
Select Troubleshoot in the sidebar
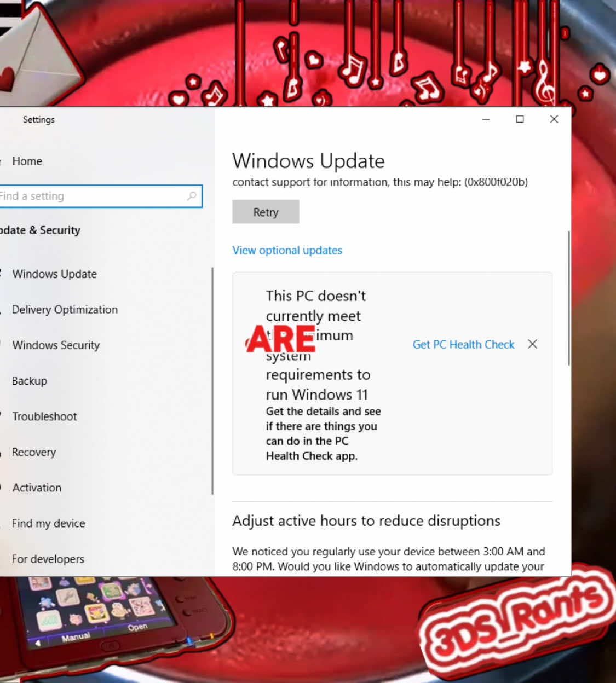coord(44,416)
